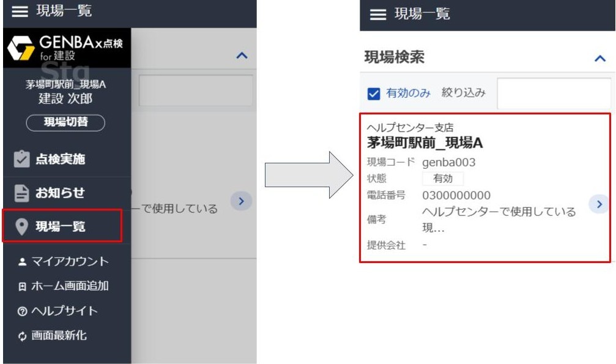
Task: Click the 点検実施 clipboard icon
Action: [22, 160]
